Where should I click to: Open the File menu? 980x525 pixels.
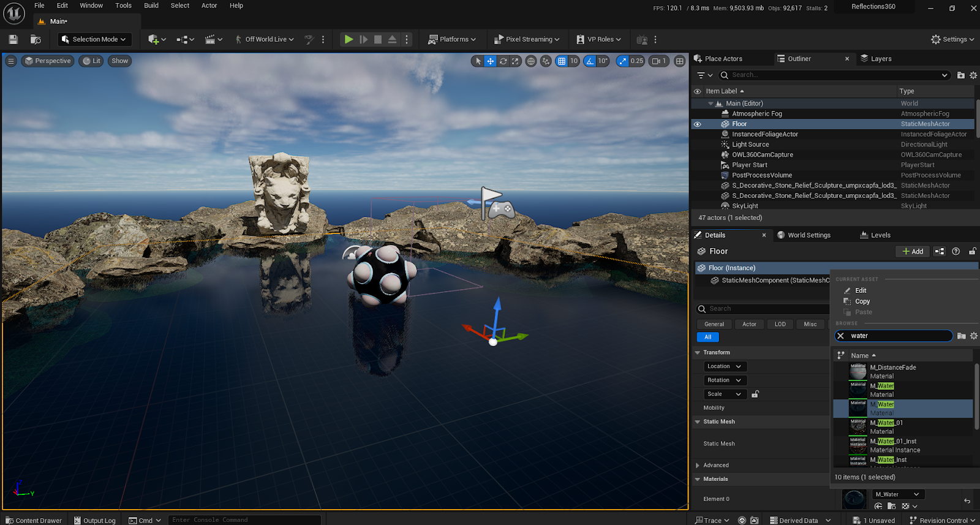(x=39, y=6)
